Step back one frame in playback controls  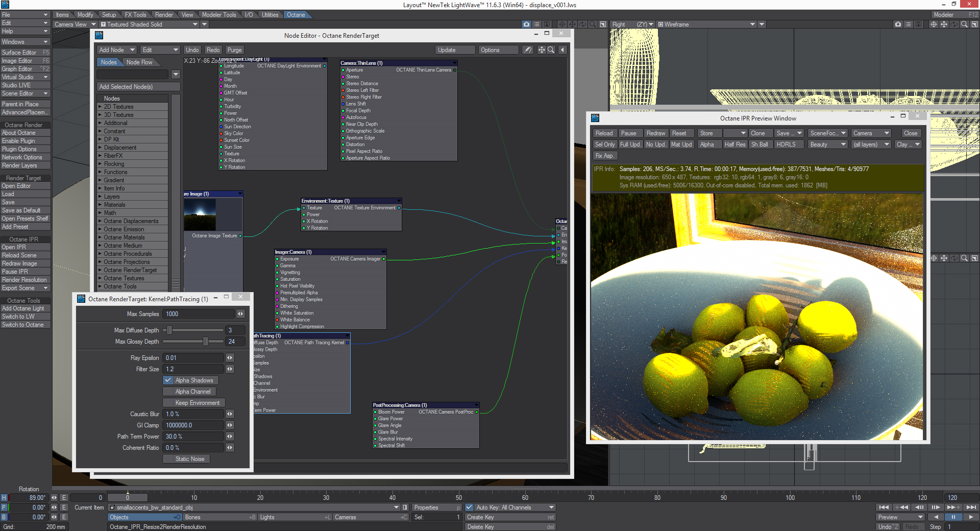[919, 507]
